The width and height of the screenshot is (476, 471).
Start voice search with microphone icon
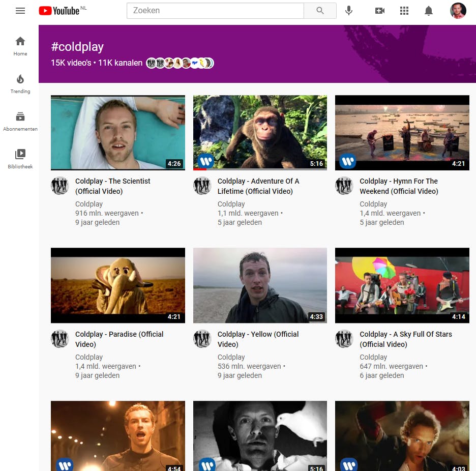349,11
